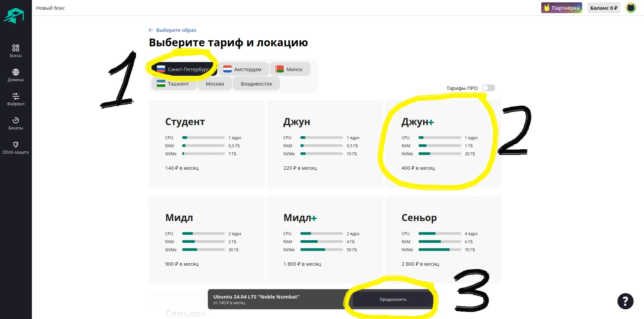The width and height of the screenshot is (644, 319).
Task: Click the 7 ГБ value in Студент
Action: tap(232, 154)
